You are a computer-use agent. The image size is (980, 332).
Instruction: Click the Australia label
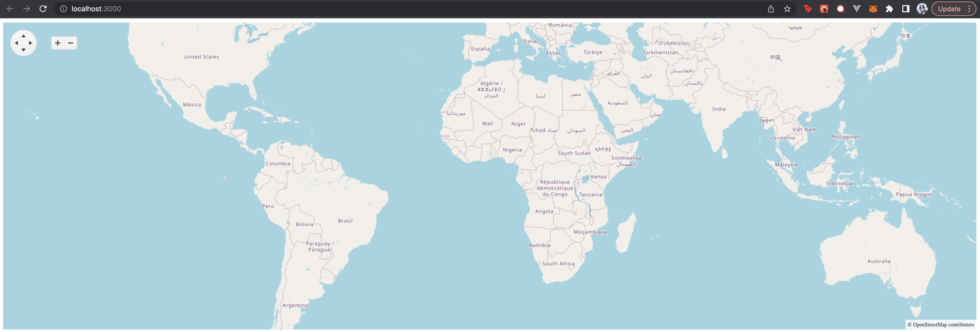878,261
